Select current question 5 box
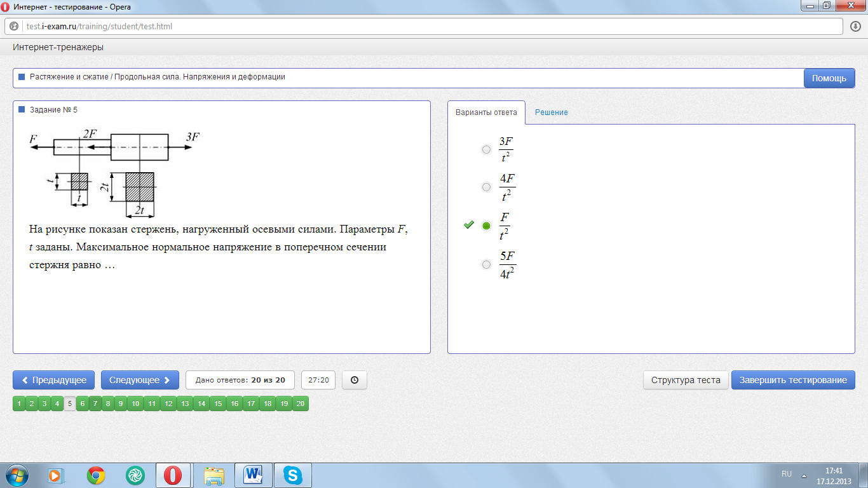Viewport: 868px width, 488px height. point(70,403)
